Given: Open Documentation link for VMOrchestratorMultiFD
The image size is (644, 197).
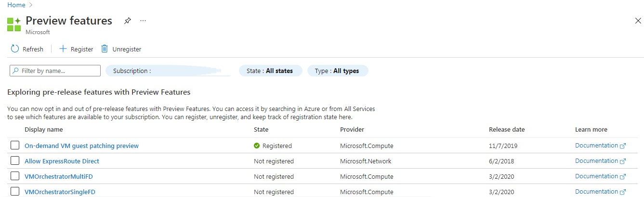Looking at the screenshot, I should click(600, 176).
